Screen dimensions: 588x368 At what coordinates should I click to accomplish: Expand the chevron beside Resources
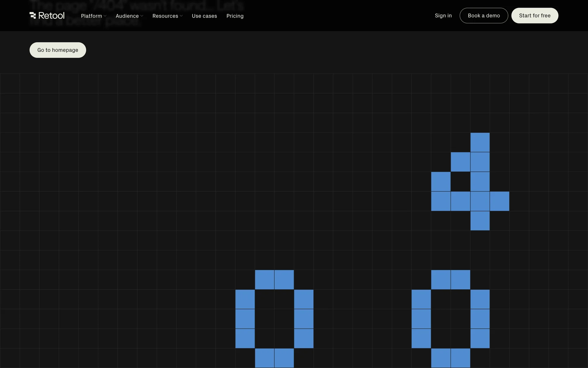coord(181,16)
